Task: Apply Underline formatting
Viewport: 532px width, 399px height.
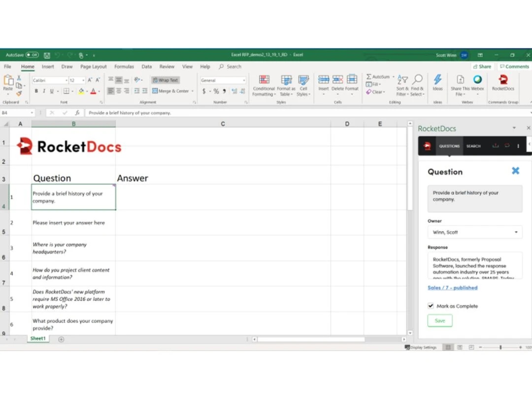Action: [52, 91]
